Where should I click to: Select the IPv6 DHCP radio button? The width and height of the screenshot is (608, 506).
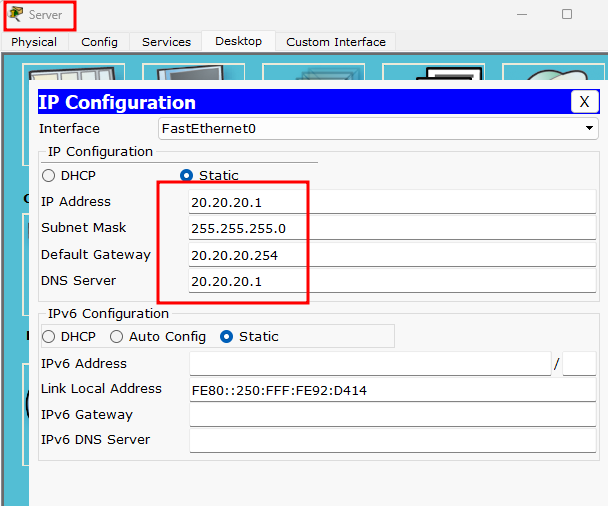(x=48, y=337)
